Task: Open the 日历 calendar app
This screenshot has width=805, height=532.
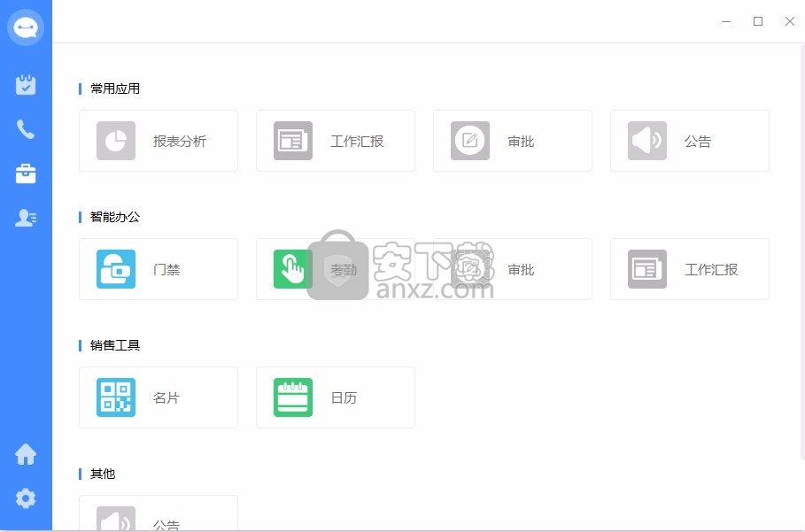Action: (x=336, y=397)
